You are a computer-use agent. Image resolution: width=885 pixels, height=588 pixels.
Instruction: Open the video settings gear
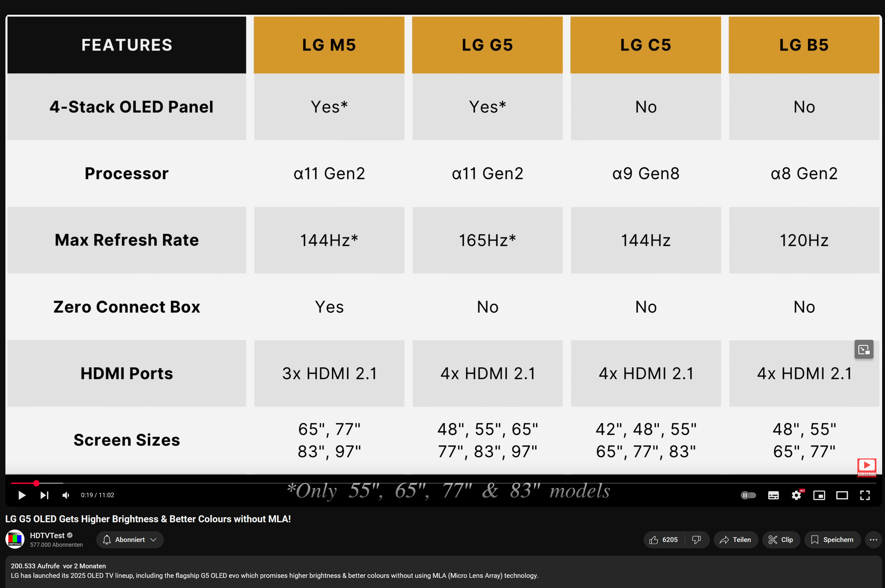[796, 495]
